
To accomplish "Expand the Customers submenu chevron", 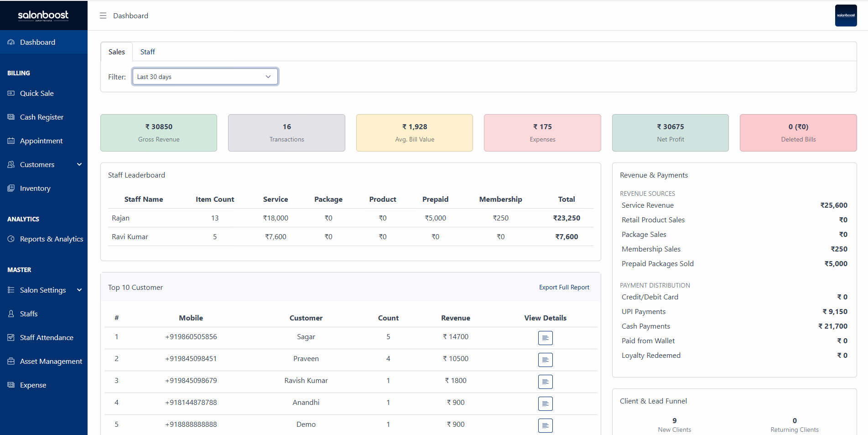I will pos(79,164).
